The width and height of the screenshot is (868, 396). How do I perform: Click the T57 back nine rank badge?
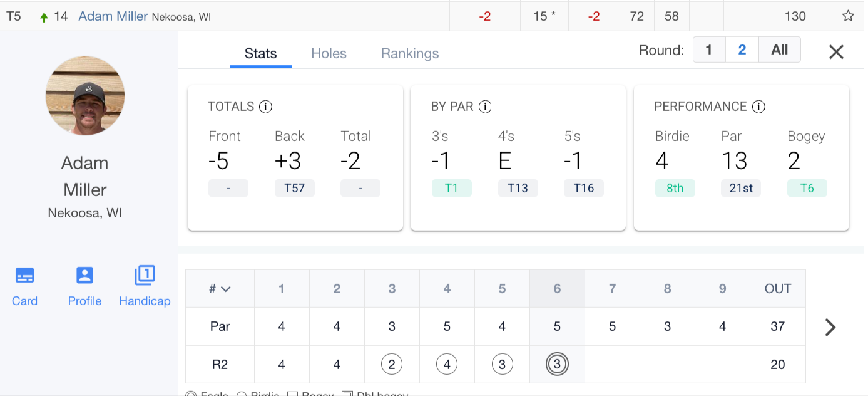pos(295,188)
